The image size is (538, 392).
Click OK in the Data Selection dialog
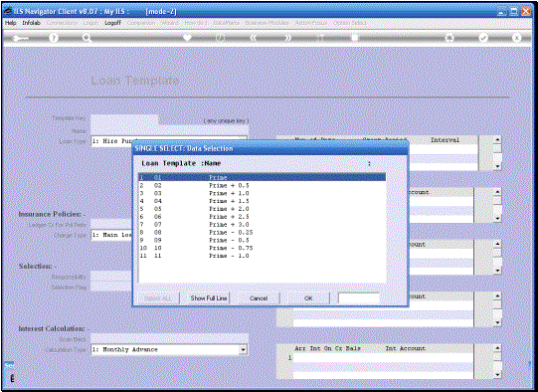tap(308, 298)
